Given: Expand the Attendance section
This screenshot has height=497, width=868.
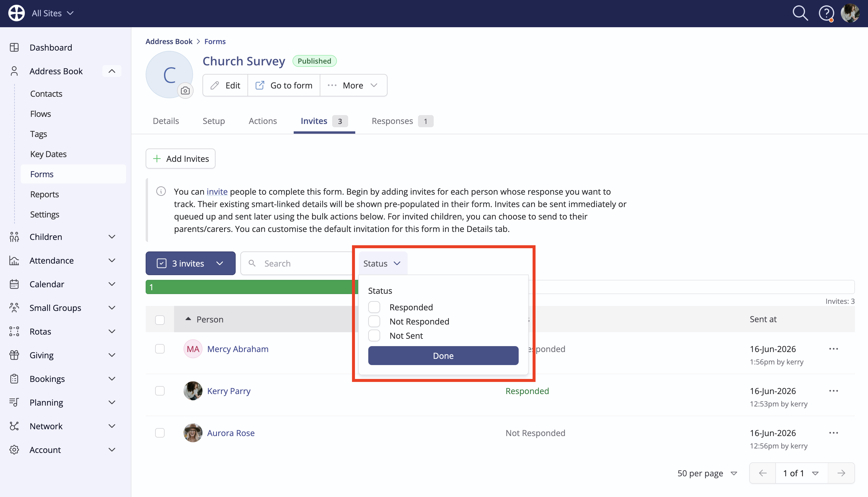Looking at the screenshot, I should pos(112,260).
